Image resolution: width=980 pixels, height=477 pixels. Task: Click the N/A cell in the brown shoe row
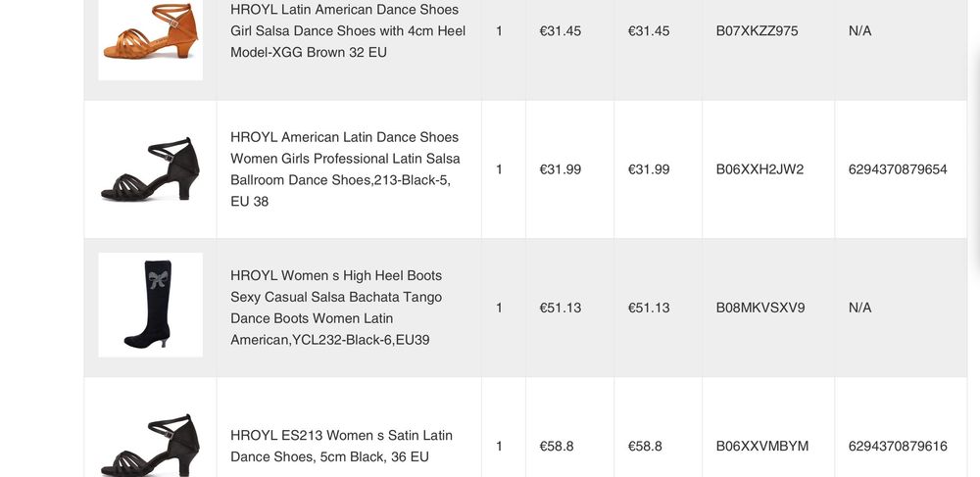[x=859, y=31]
